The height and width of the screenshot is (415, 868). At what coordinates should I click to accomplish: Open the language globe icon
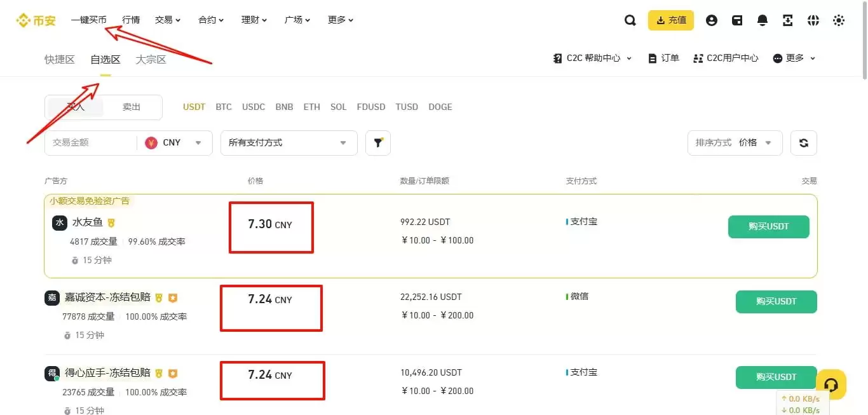pyautogui.click(x=813, y=20)
